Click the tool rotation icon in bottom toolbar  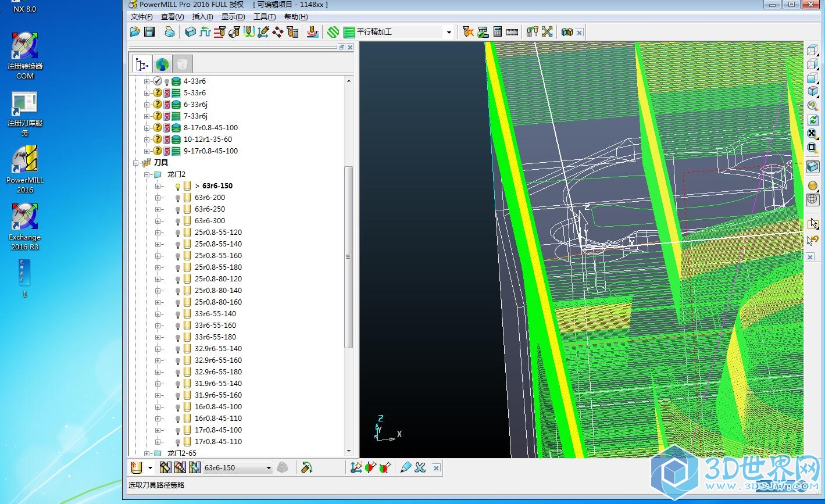point(307,467)
